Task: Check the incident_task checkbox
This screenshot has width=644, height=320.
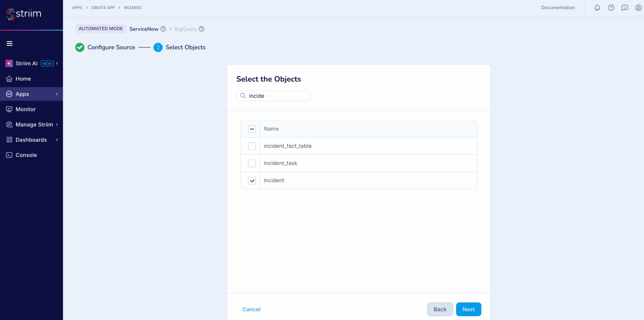Action: [252, 164]
